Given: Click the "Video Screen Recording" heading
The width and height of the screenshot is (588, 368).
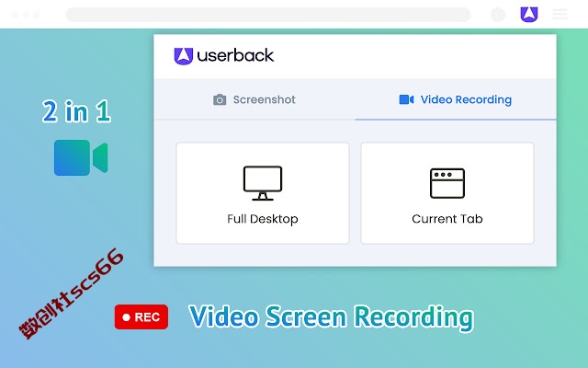Looking at the screenshot, I should 332,317.
